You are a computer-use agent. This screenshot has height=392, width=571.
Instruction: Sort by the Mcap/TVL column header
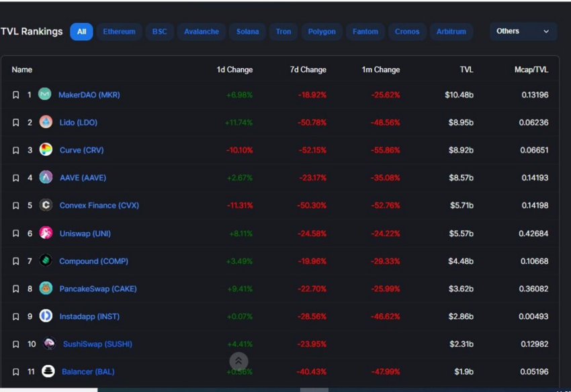[531, 70]
